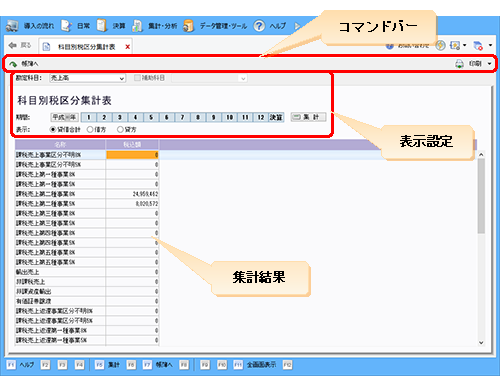This screenshot has height=376, width=500.
Task: Expand the disabled 補助科目 dropdown
Action: pyautogui.click(x=209, y=78)
